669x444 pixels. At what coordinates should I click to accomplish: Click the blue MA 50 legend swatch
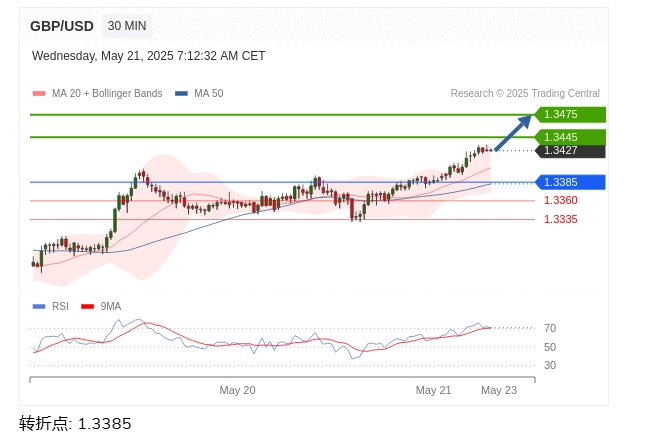(x=181, y=93)
